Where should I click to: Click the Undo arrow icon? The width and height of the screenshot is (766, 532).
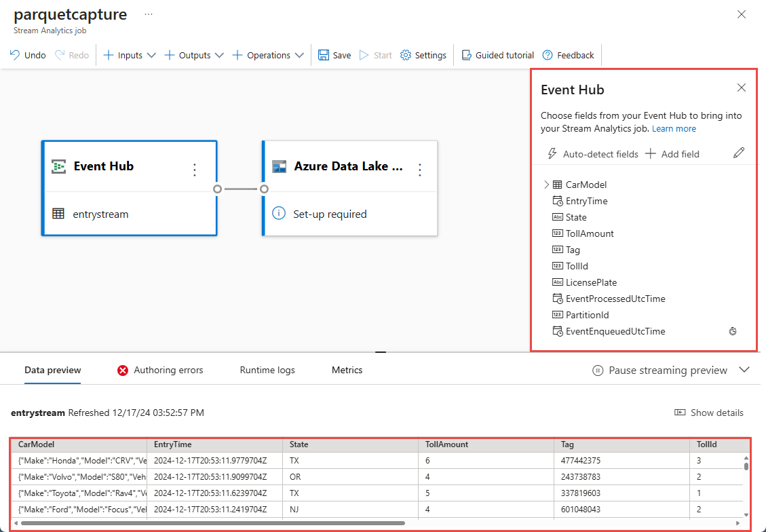pos(15,56)
